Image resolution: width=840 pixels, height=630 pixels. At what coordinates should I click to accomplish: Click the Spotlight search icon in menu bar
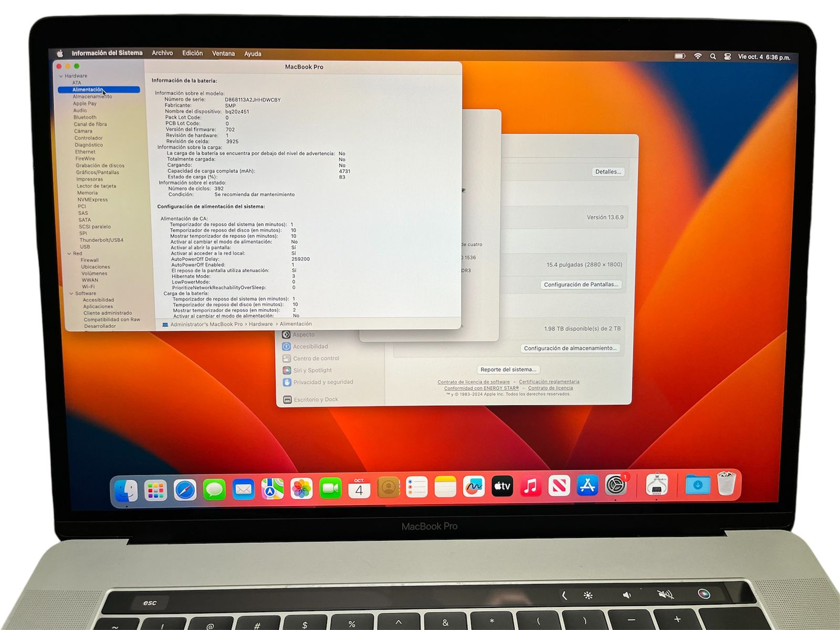point(712,57)
